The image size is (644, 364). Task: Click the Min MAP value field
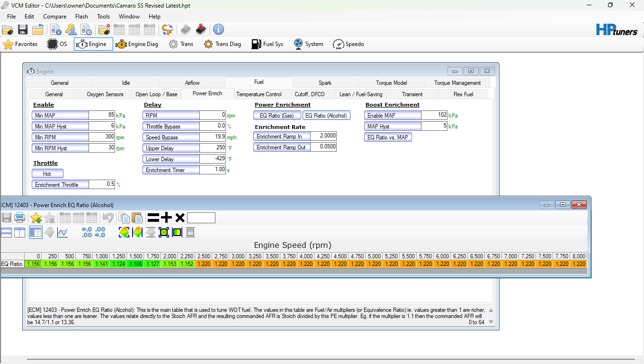click(102, 115)
